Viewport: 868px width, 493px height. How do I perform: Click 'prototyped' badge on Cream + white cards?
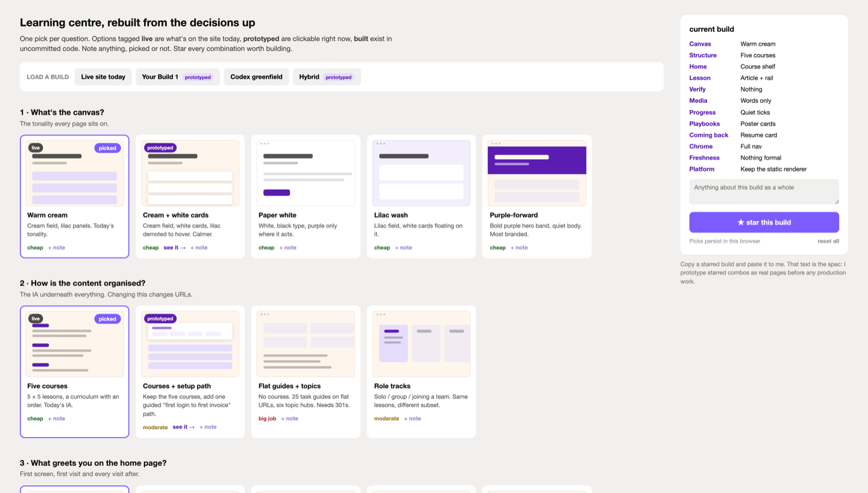point(160,148)
